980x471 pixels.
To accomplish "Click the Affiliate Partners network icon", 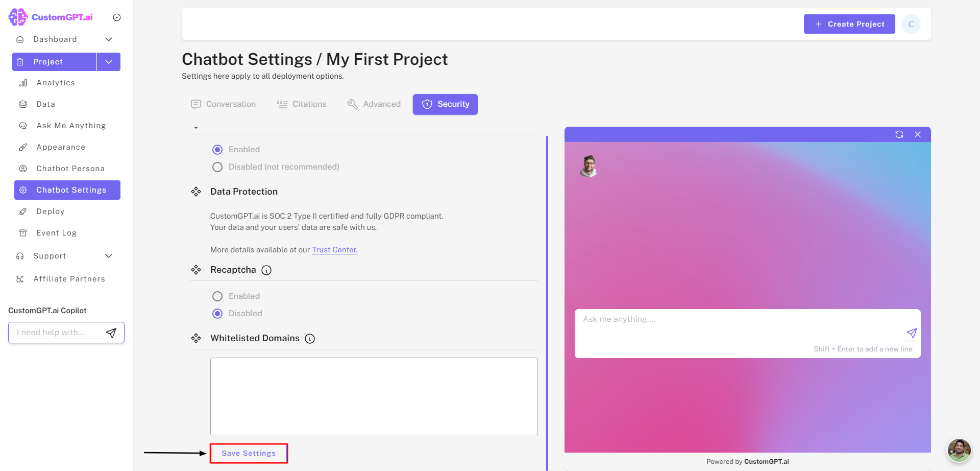I will (x=20, y=279).
